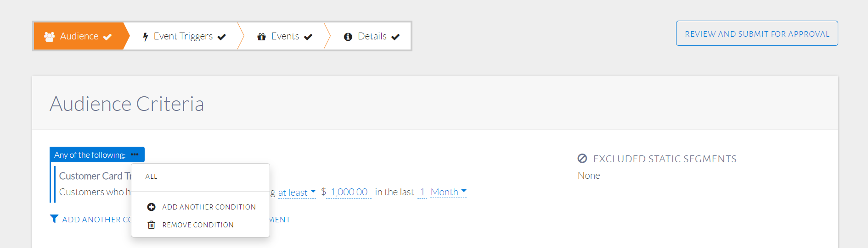
Task: Click the 'Any of the following' group label
Action: pyautogui.click(x=90, y=155)
